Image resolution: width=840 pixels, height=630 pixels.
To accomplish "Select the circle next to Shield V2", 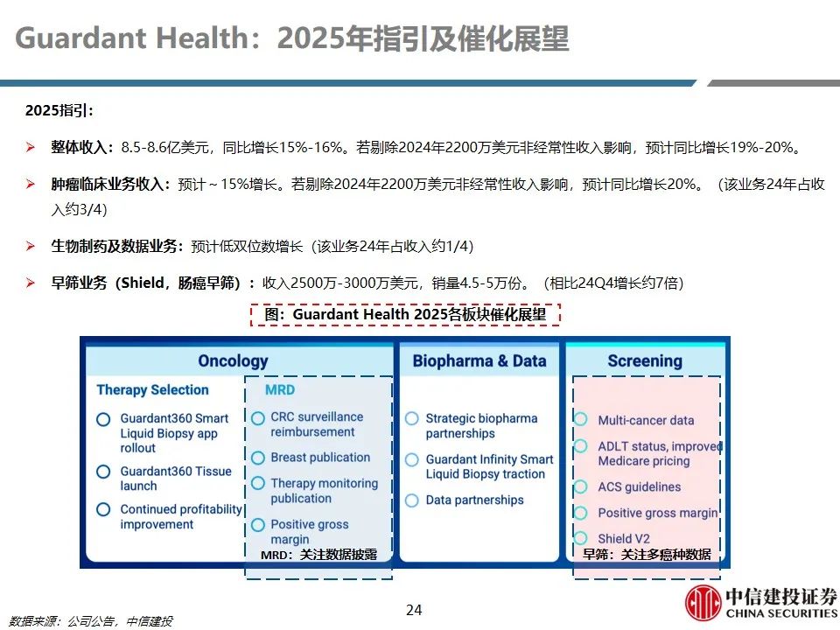I will tap(581, 537).
